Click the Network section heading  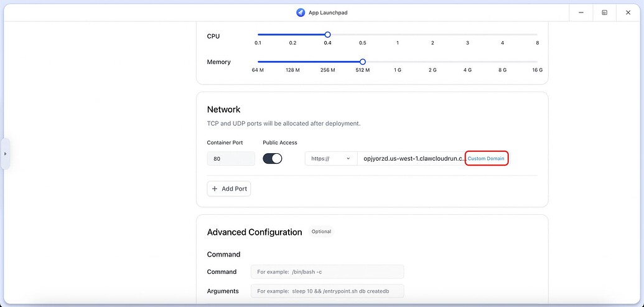pyautogui.click(x=223, y=110)
